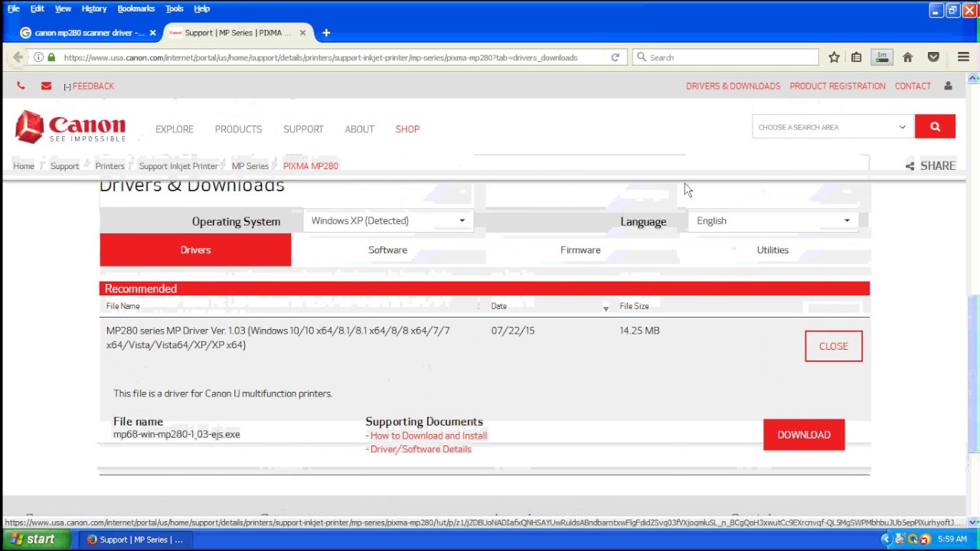Viewport: 980px width, 551px height.
Task: Switch to the Utilities tab
Action: [x=773, y=250]
